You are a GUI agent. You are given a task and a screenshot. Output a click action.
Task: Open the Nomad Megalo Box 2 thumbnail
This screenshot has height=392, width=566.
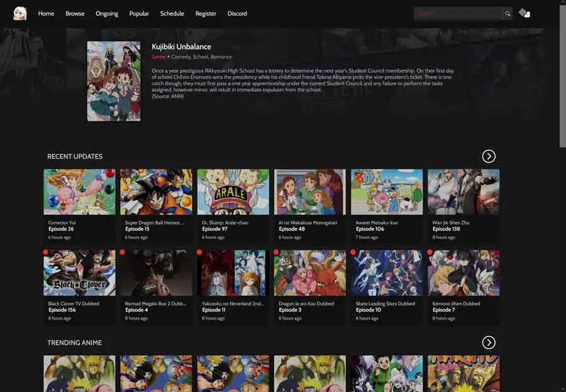click(x=157, y=273)
